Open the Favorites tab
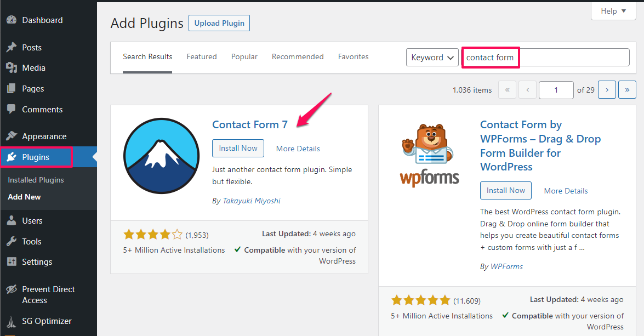Image resolution: width=644 pixels, height=336 pixels. (353, 56)
